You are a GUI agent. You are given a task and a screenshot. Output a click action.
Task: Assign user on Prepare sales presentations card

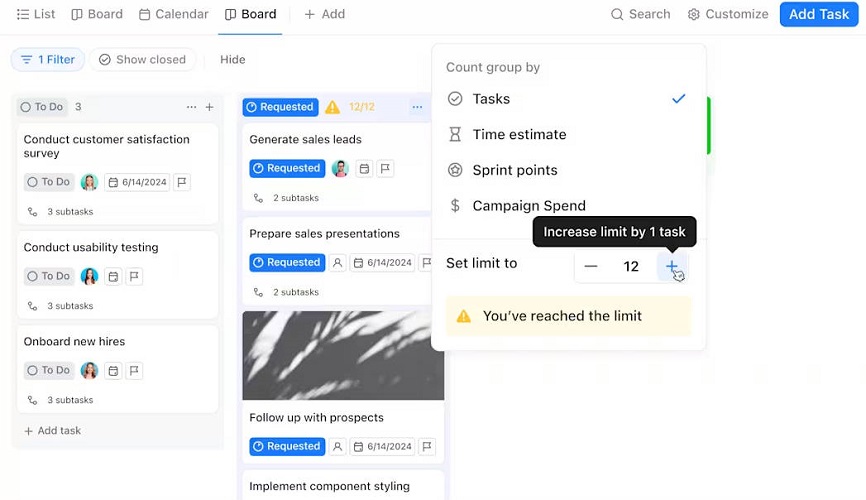(x=337, y=263)
